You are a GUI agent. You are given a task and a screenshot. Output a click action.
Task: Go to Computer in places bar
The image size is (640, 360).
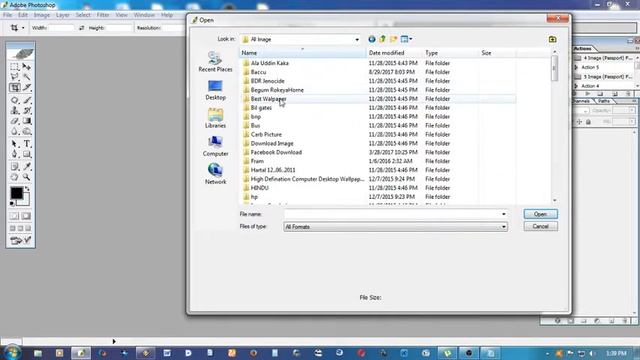pos(216,146)
